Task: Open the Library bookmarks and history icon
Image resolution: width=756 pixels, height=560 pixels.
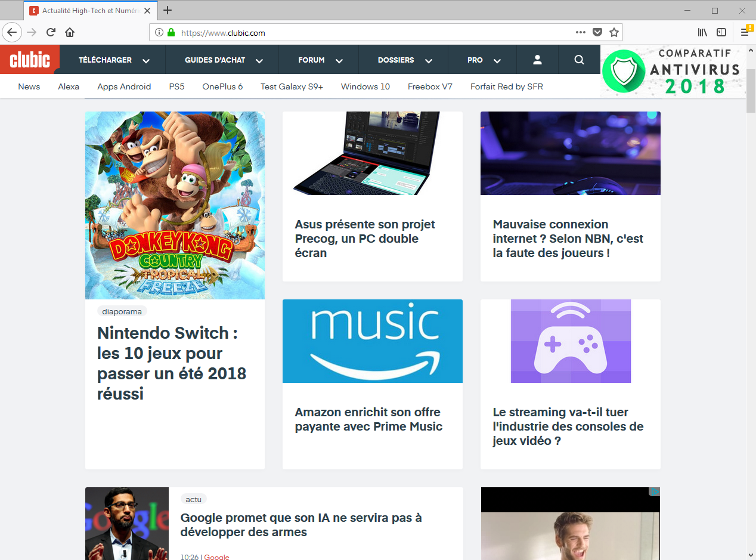Action: tap(702, 32)
